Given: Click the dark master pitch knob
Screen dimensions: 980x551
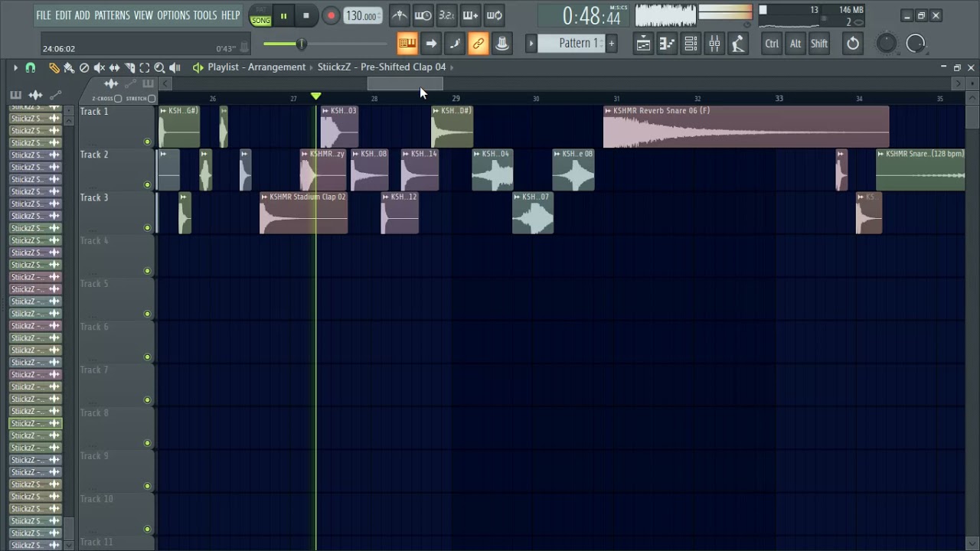Looking at the screenshot, I should (x=887, y=44).
